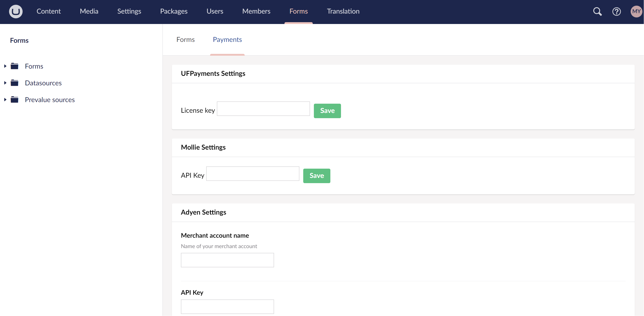Go to the Media section
Image resolution: width=644 pixels, height=316 pixels.
[89, 11]
